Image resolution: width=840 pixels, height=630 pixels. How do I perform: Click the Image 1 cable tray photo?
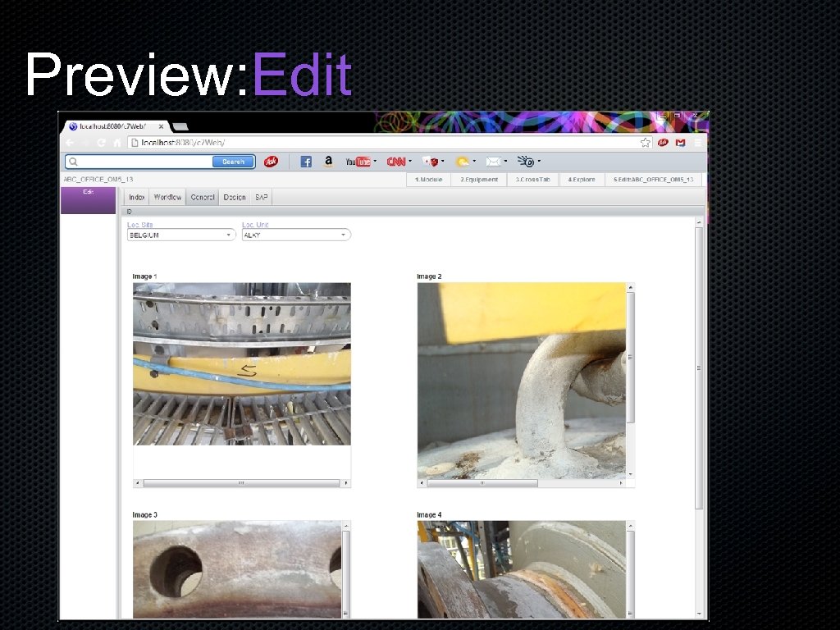point(242,363)
